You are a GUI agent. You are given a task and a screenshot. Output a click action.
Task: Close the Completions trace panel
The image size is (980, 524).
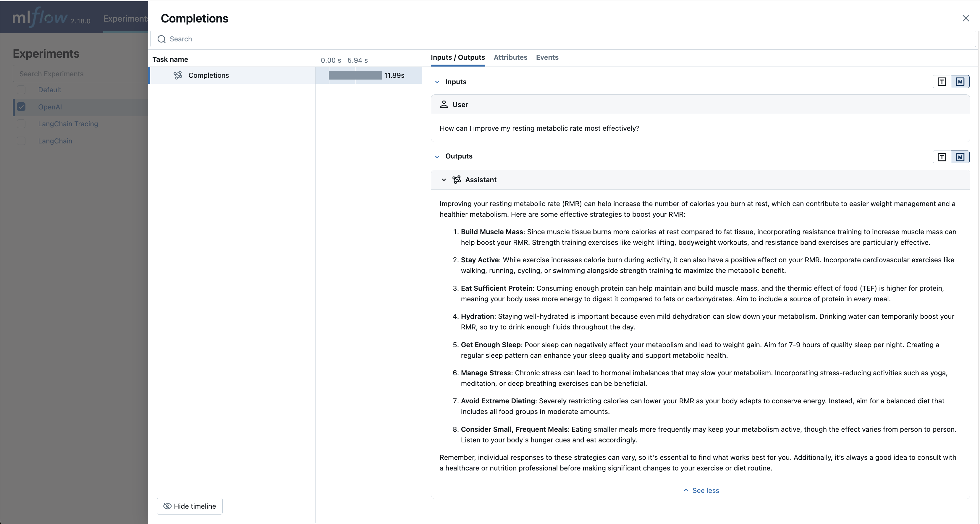[x=966, y=18]
